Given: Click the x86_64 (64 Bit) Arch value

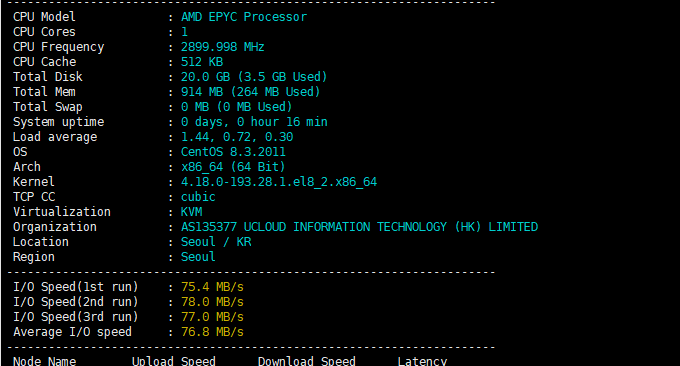Looking at the screenshot, I should tap(233, 167).
